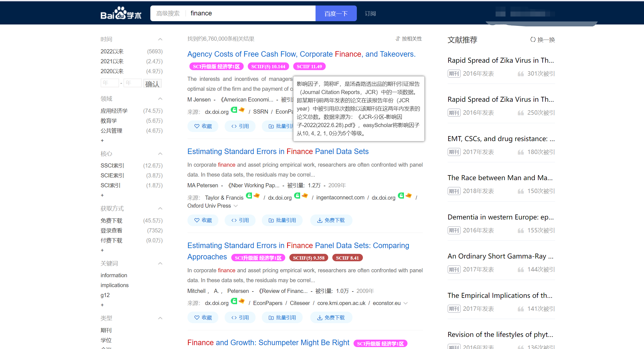Click core.kmi.open.ac.uk source link
The image size is (644, 349).
pyautogui.click(x=341, y=303)
